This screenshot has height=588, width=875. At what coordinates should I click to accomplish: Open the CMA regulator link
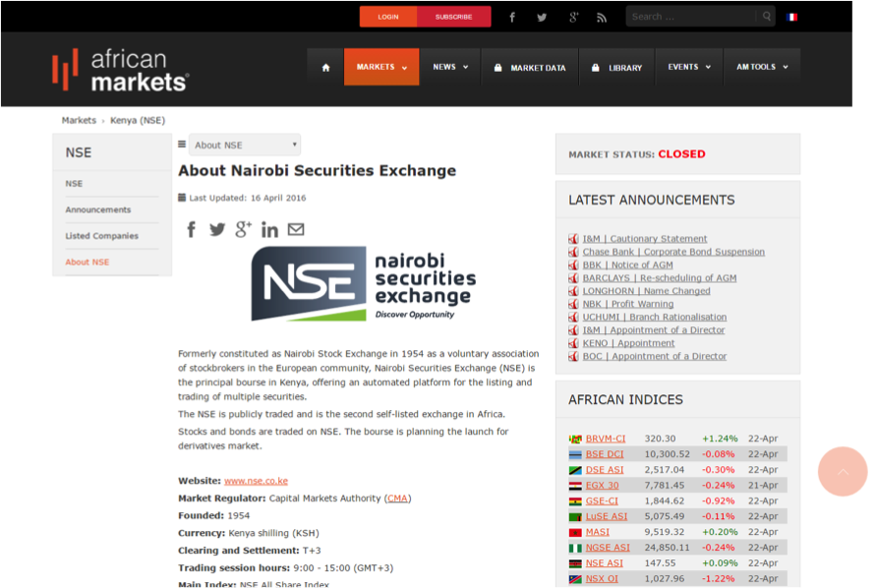[x=397, y=499]
